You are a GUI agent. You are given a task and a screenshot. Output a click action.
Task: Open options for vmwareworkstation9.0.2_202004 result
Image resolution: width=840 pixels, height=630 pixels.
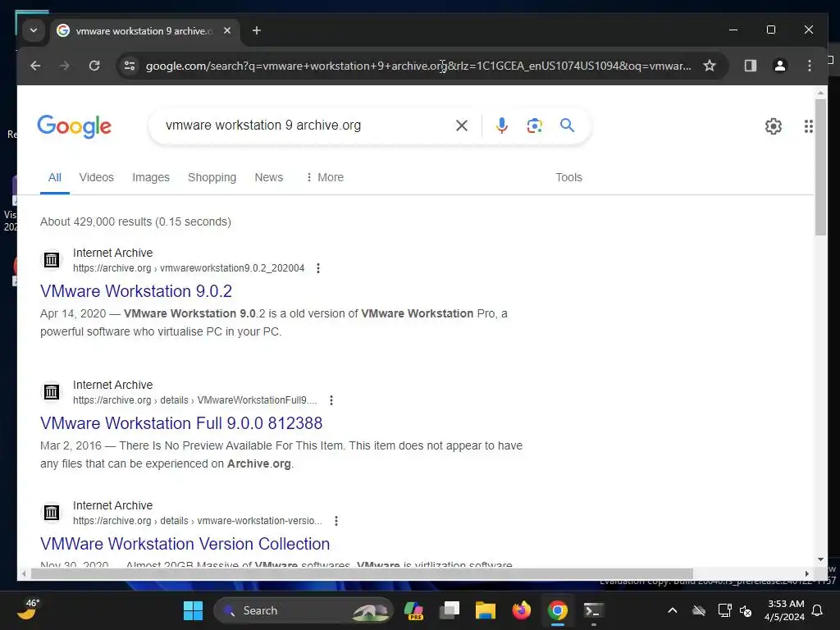[x=318, y=268]
